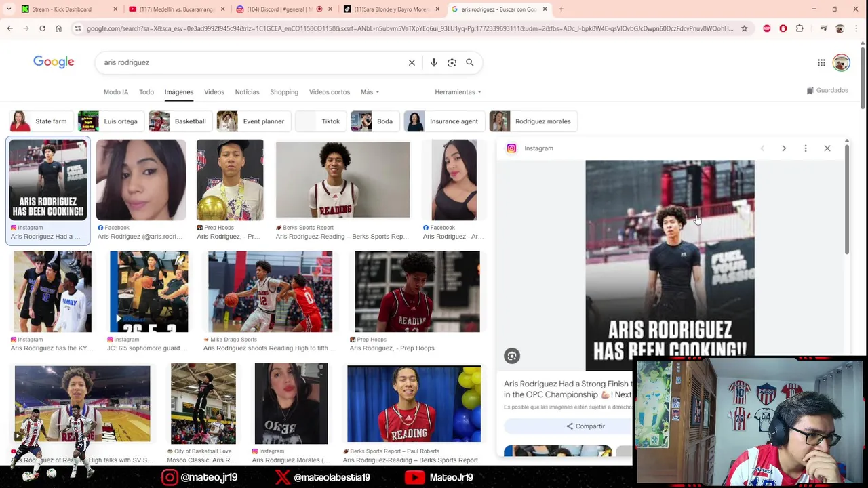This screenshot has width=868, height=488.
Task: Go back with browser back arrow
Action: [10, 28]
